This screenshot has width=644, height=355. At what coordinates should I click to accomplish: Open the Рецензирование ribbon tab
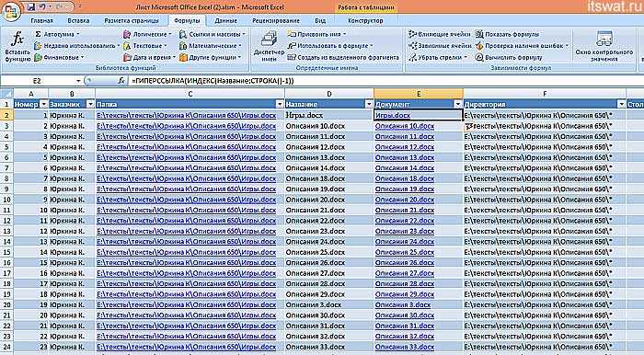coord(276,20)
